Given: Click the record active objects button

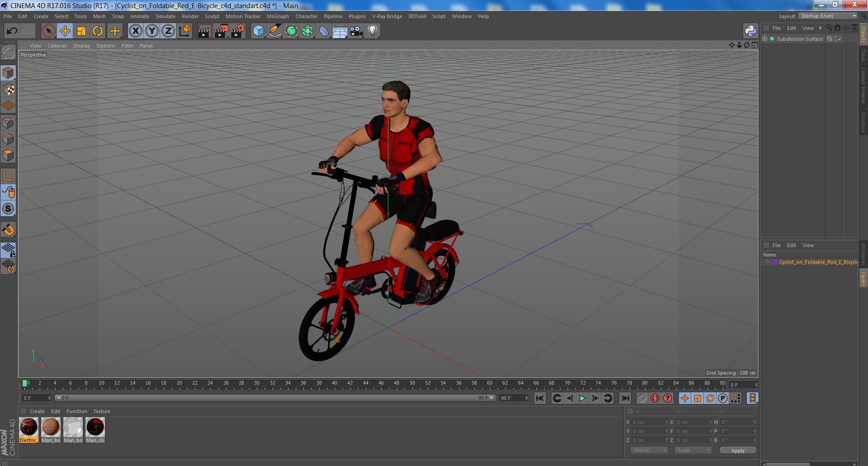Looking at the screenshot, I should click(642, 398).
